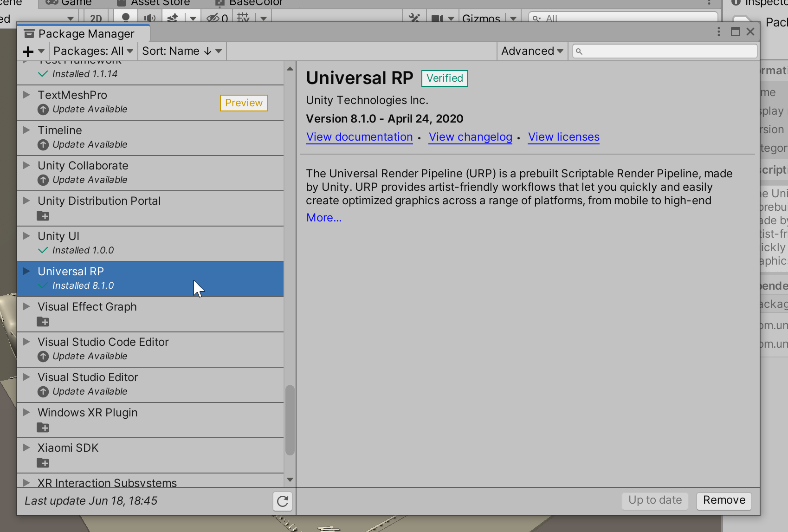Click Unity Distribution Portal install folder icon
Viewport: 788px width, 532px height.
(43, 216)
